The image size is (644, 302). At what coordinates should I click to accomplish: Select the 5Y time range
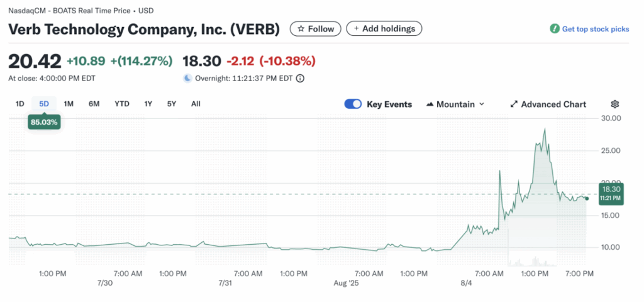tap(172, 104)
